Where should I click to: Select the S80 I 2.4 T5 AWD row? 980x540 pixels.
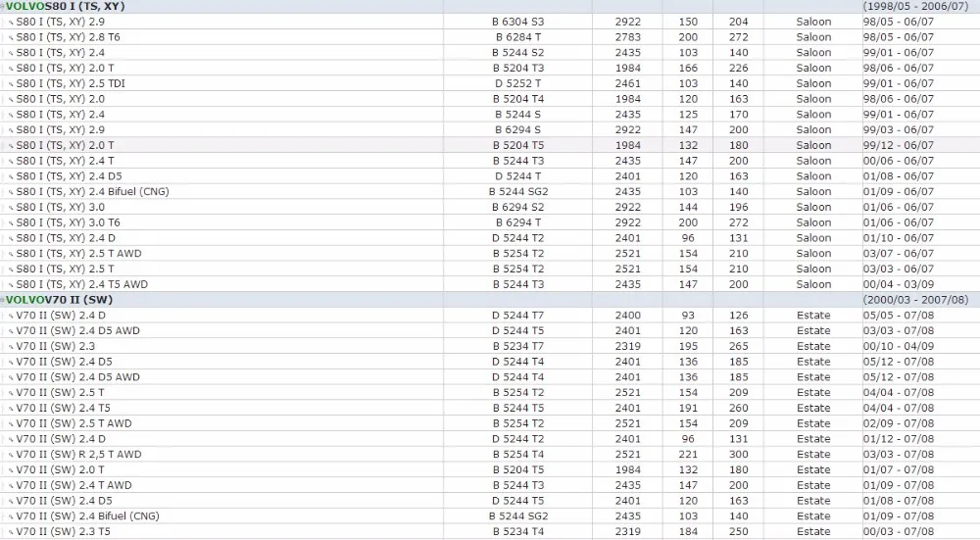point(490,284)
